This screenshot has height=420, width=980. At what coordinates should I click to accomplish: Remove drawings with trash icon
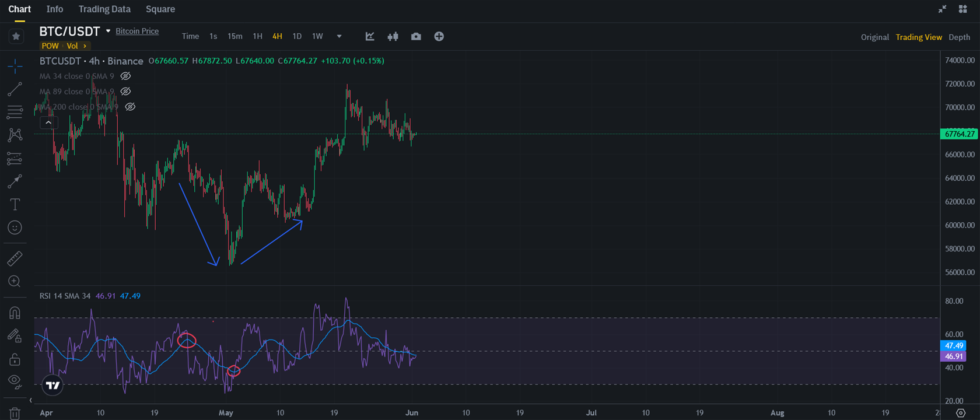(15, 413)
